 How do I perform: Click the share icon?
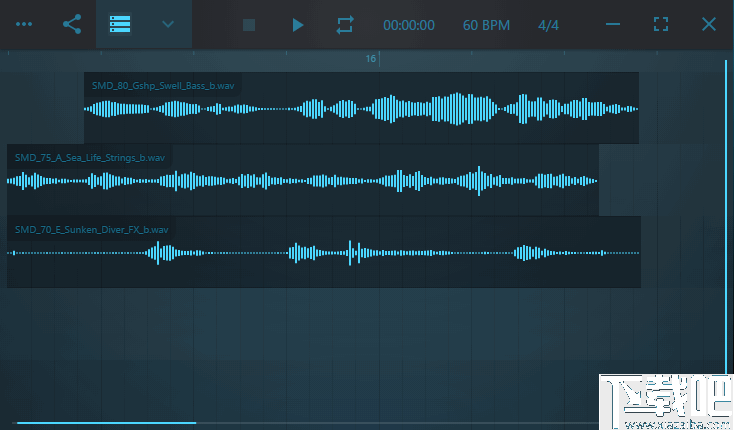(72, 24)
